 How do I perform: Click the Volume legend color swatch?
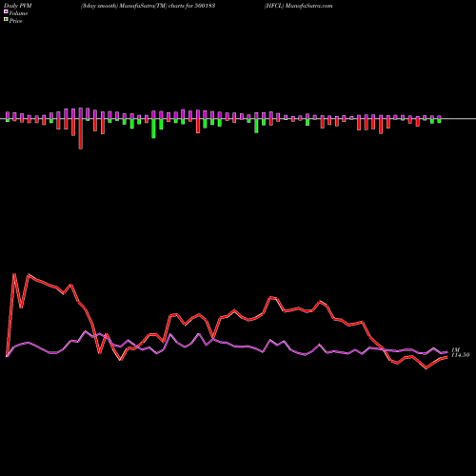point(6,11)
